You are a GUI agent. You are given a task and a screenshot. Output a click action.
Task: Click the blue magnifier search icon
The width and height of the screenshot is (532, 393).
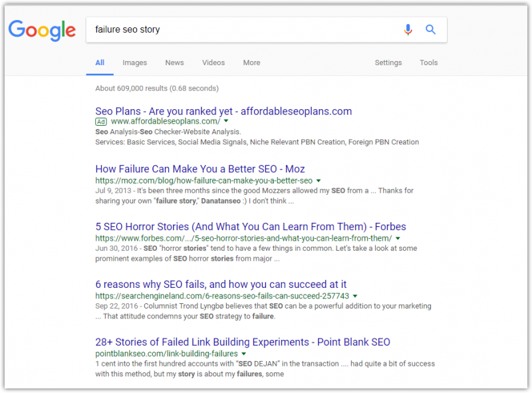[430, 30]
